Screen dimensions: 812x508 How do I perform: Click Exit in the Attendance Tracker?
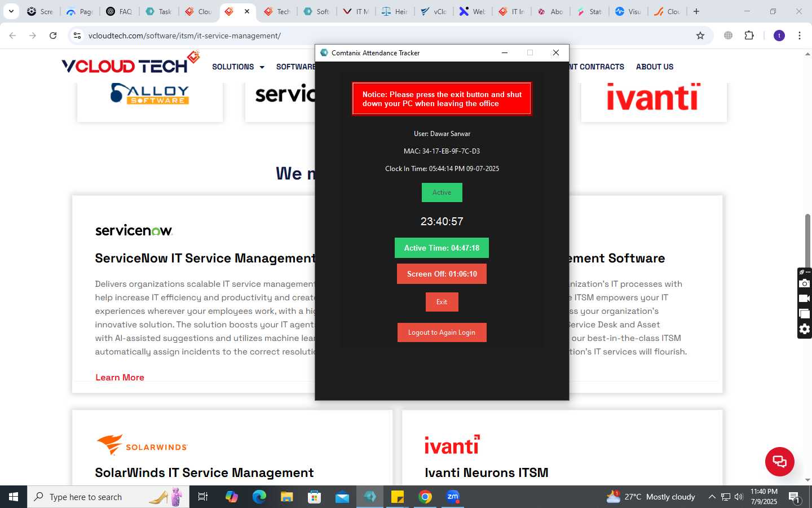[442, 302]
